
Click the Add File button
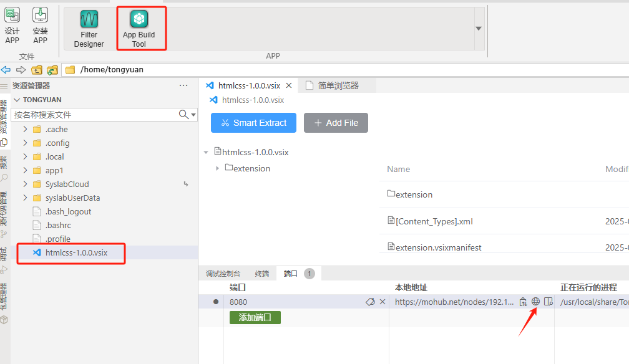click(336, 123)
